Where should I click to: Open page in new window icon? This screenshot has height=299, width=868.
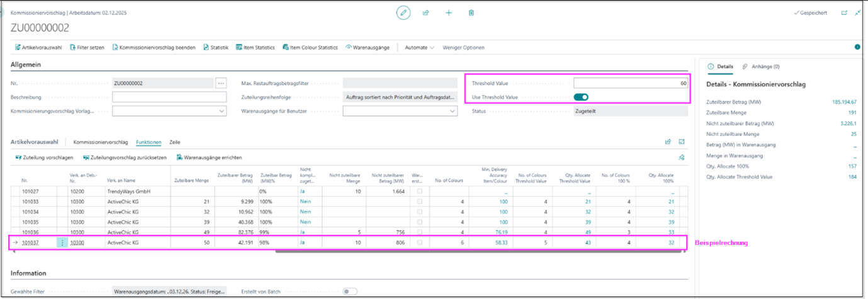click(844, 13)
